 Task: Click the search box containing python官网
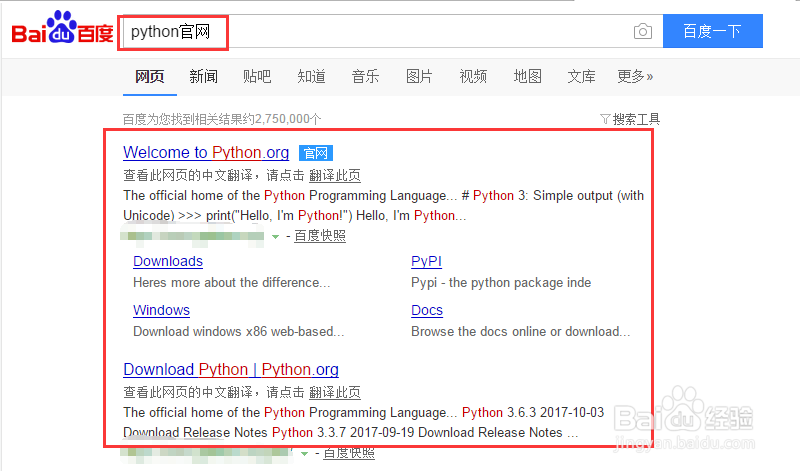click(393, 32)
